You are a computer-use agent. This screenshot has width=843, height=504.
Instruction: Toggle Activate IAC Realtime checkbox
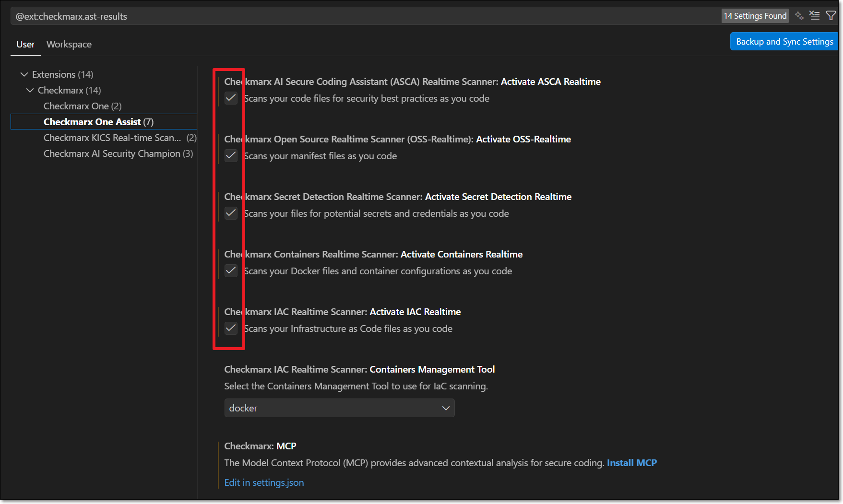click(231, 328)
